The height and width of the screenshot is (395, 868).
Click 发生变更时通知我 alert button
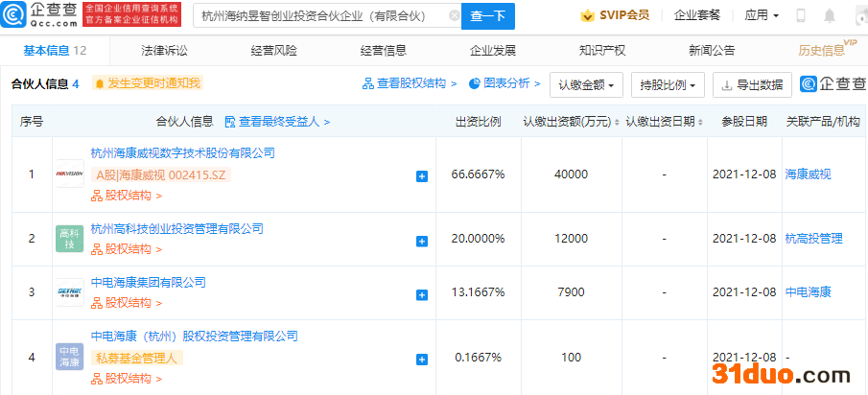pyautogui.click(x=148, y=83)
